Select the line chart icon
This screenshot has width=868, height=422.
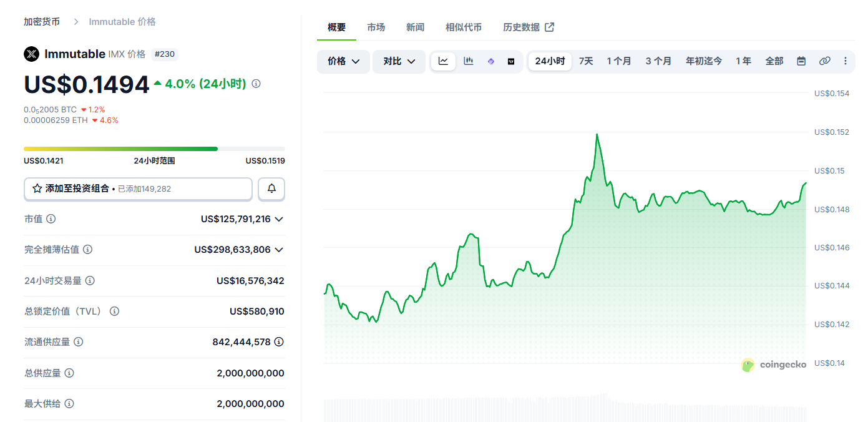click(443, 61)
